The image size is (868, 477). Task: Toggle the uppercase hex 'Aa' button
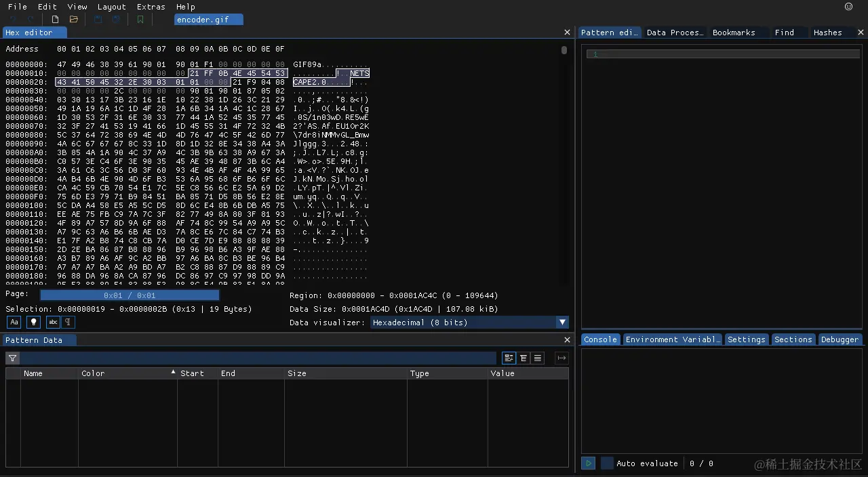tap(14, 323)
